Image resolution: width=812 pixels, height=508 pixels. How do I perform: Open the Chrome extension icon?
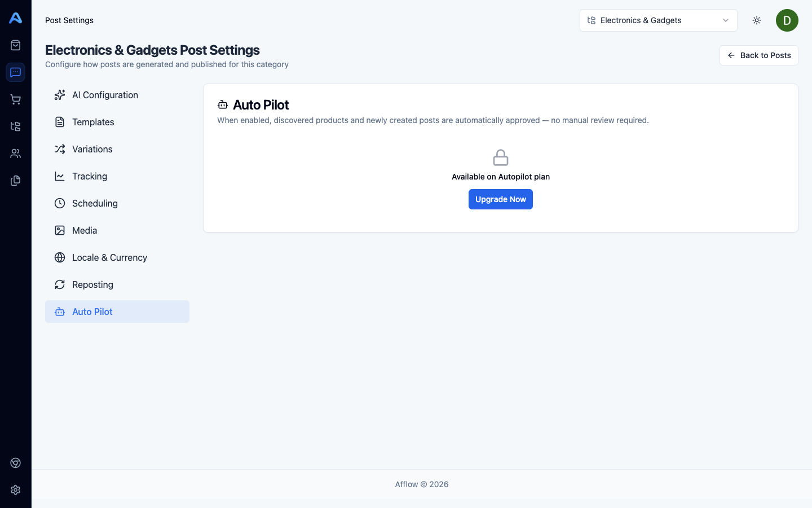coord(16,463)
